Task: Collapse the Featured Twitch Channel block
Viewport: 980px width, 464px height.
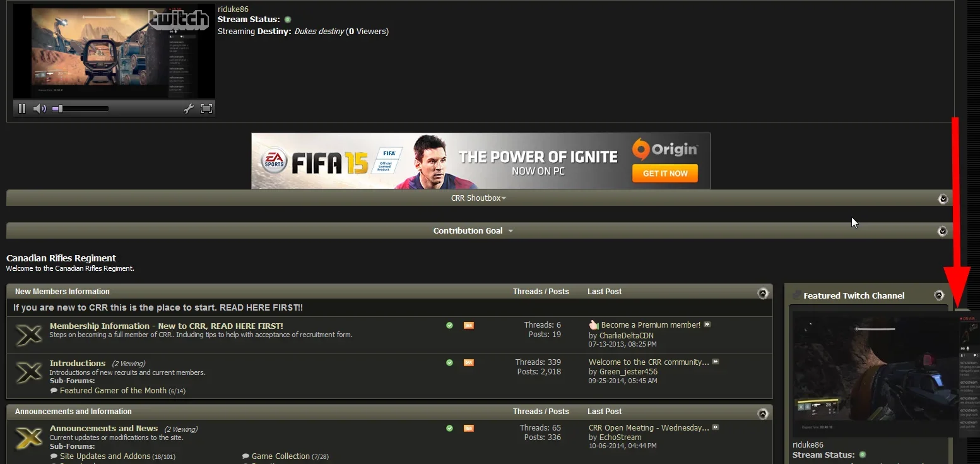Action: (939, 295)
